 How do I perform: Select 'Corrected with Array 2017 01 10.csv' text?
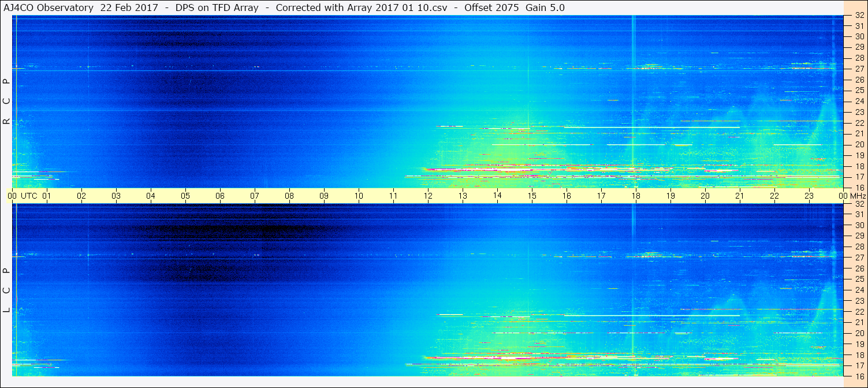[361, 8]
